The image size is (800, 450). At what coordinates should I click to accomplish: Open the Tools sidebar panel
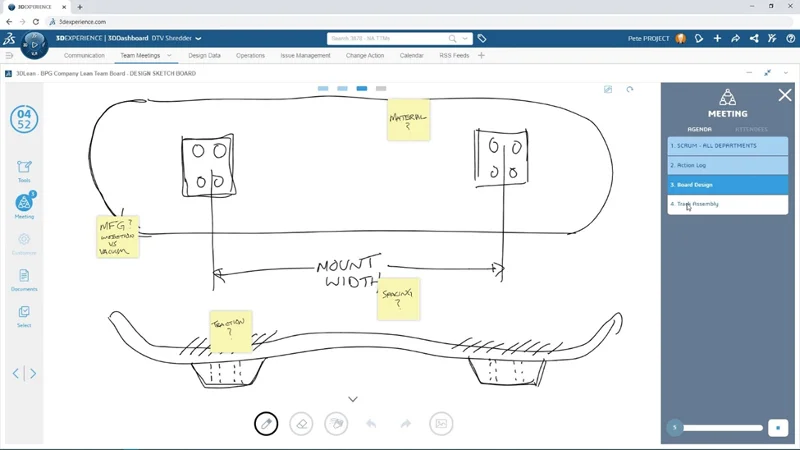pyautogui.click(x=24, y=171)
